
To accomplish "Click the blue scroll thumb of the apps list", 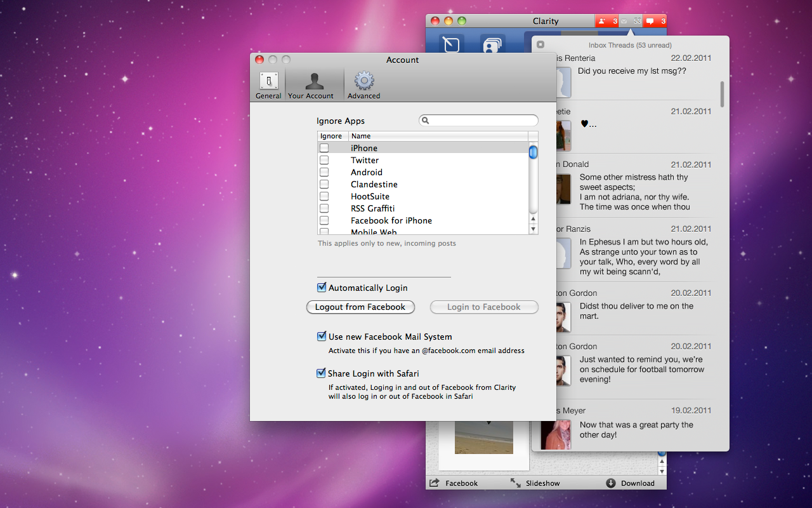I will tap(533, 152).
